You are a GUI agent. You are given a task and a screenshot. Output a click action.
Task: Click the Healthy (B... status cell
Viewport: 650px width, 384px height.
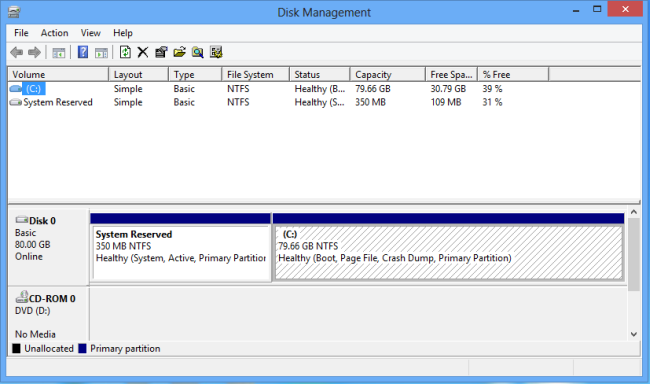tap(320, 89)
